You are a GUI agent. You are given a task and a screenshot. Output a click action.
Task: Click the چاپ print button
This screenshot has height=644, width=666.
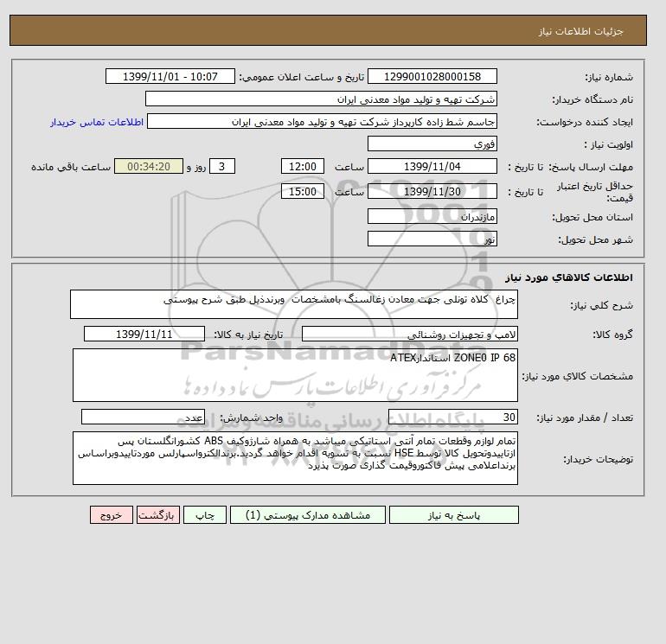coord(205,515)
